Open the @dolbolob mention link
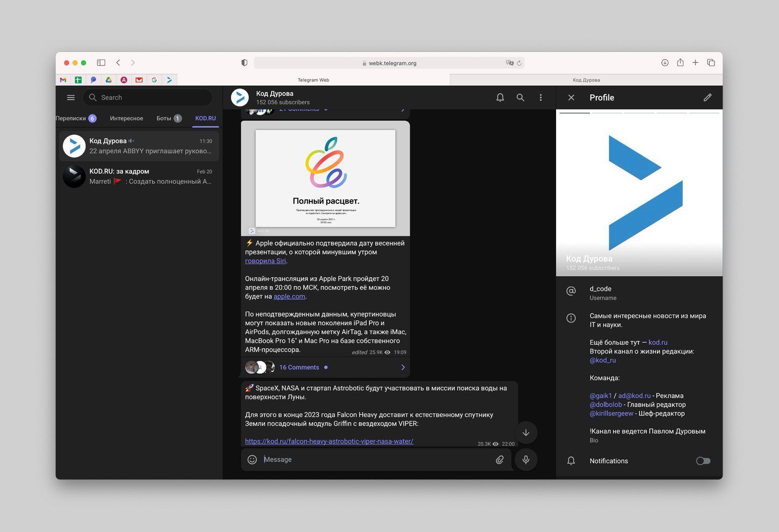Screen dimensions: 779x532 pos(605,405)
